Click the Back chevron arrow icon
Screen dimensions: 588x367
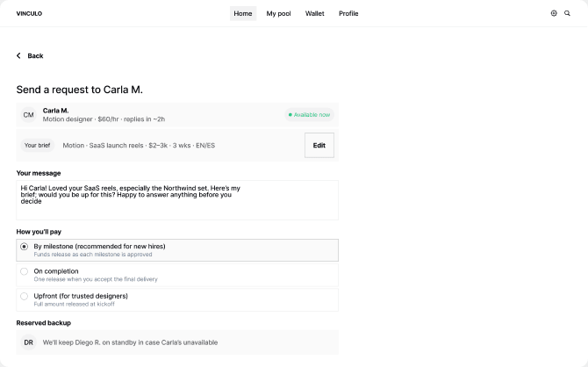coord(18,55)
